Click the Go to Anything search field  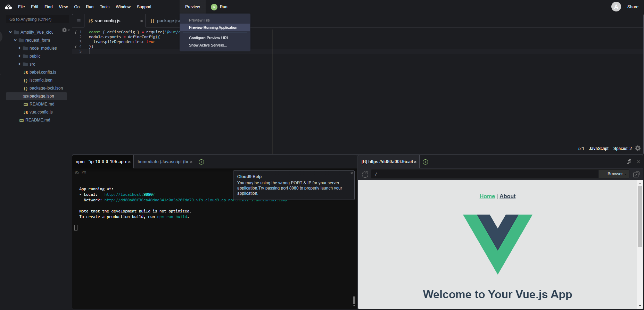pos(37,19)
